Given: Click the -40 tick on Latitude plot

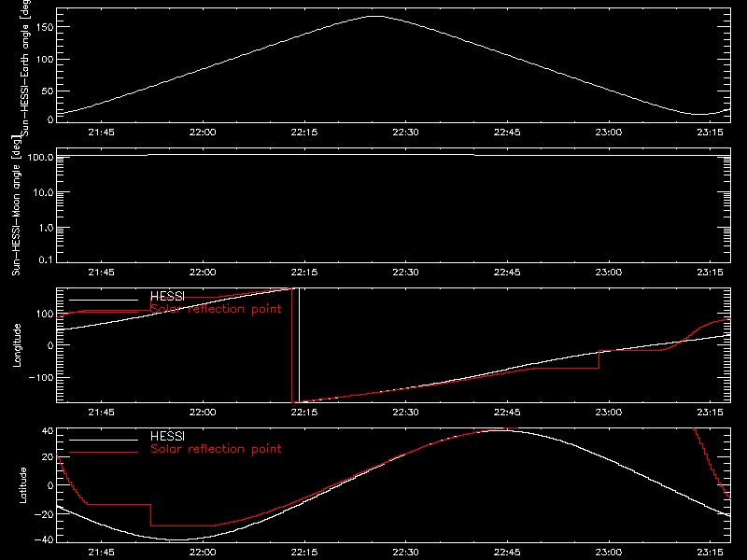Looking at the screenshot, I should click(x=44, y=540).
